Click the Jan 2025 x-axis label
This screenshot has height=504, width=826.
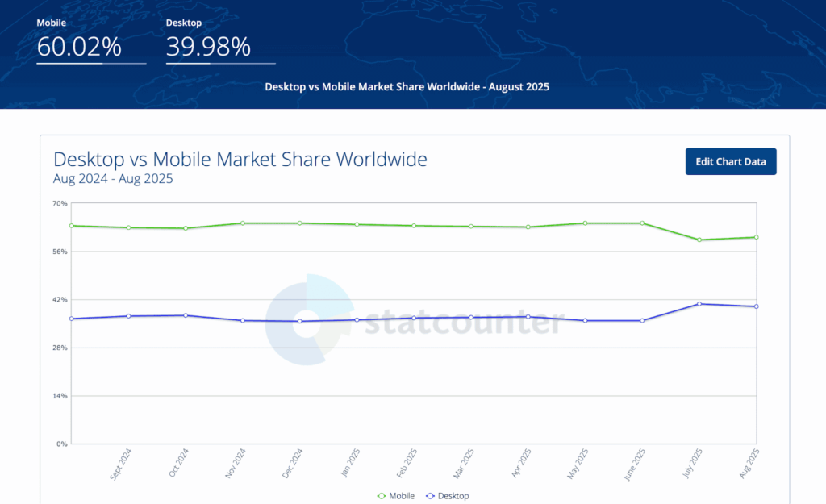349,464
